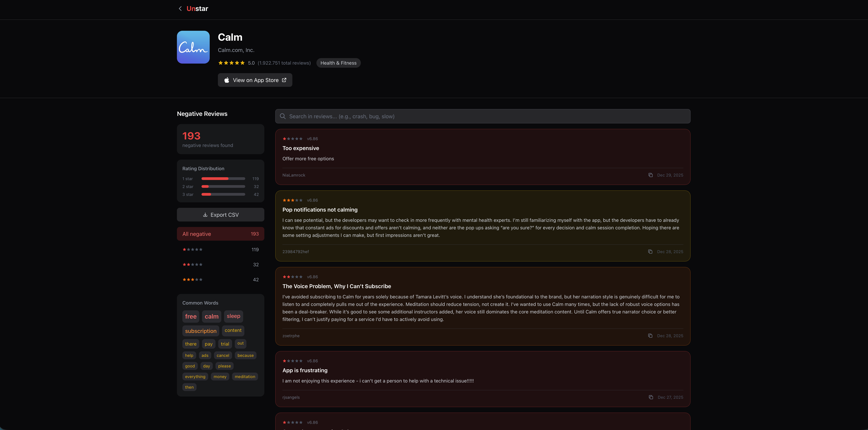This screenshot has height=430, width=868.
Task: Click the Unstar logo
Action: [197, 8]
